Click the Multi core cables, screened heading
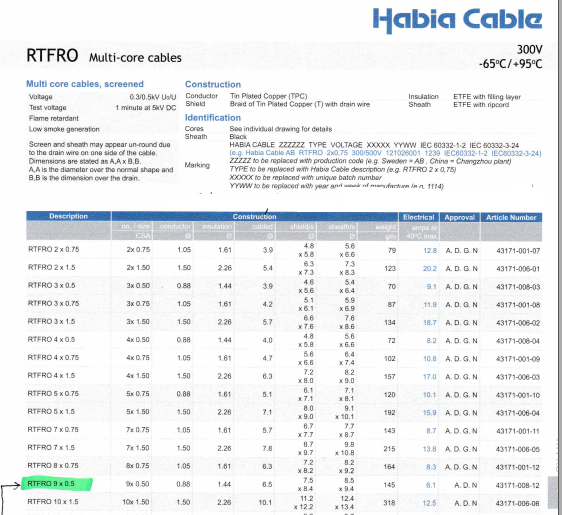This screenshot has height=515, width=562. click(85, 84)
